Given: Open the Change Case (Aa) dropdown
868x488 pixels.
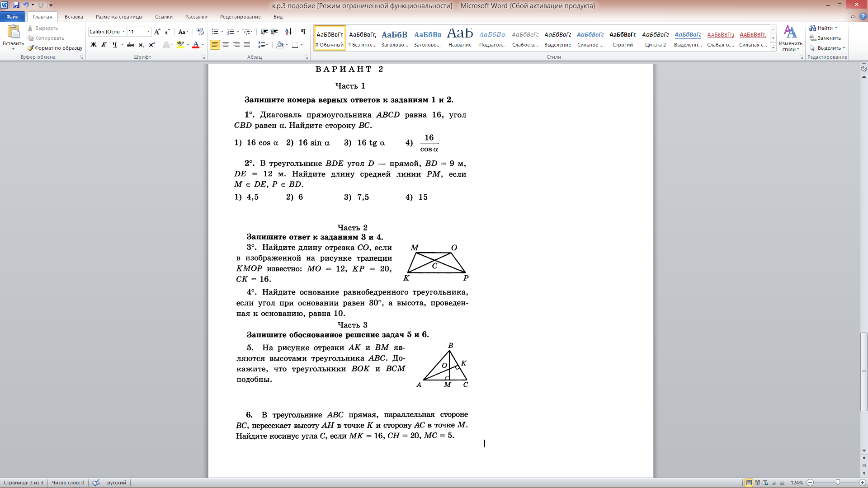Looking at the screenshot, I should (x=183, y=32).
